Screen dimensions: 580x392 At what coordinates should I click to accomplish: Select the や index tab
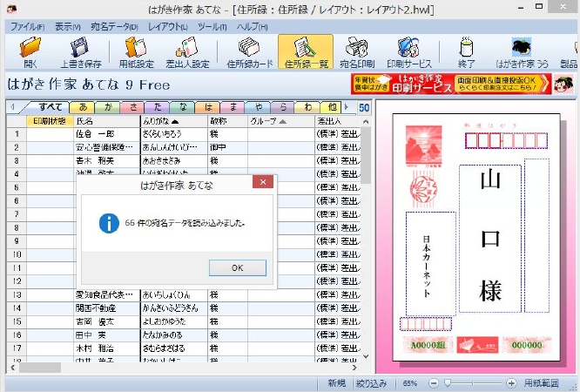click(258, 107)
